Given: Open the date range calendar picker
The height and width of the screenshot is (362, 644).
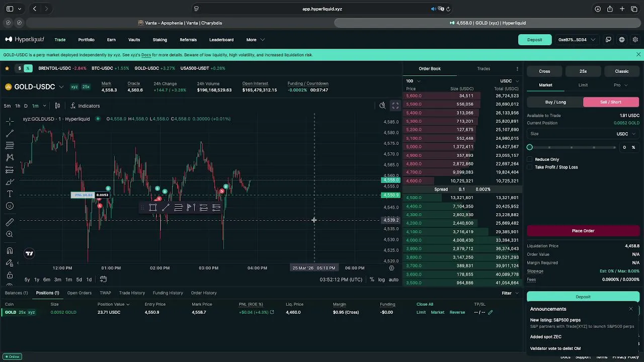Looking at the screenshot, I should click(x=103, y=280).
